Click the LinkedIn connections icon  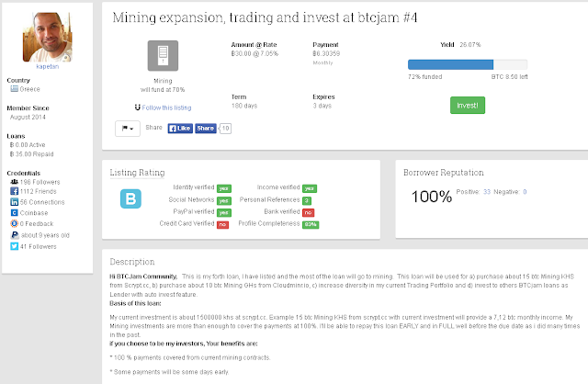(x=15, y=202)
